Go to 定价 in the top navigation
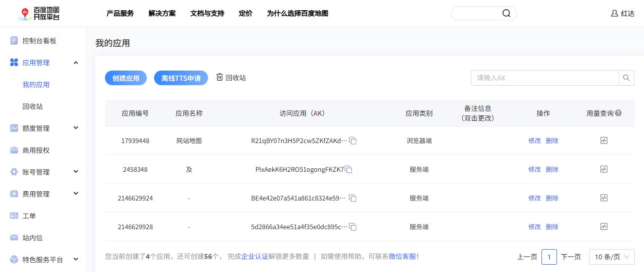644x272 pixels. pyautogui.click(x=245, y=14)
